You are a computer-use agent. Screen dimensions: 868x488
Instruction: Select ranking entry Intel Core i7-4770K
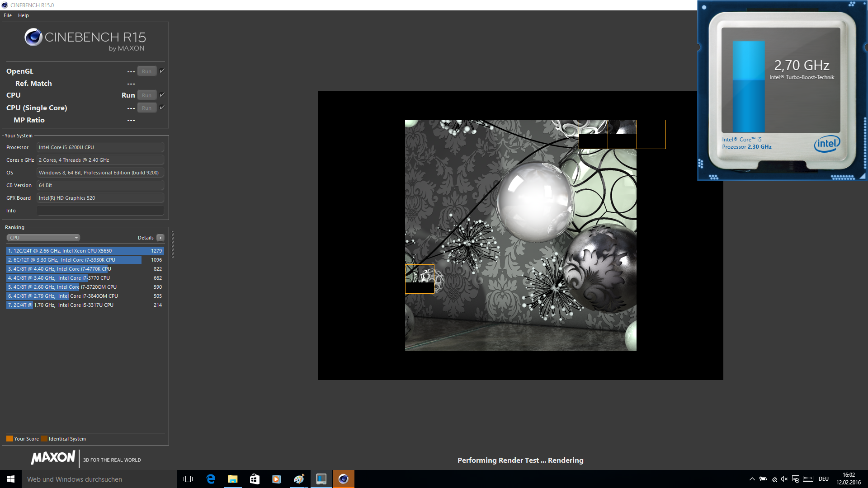pos(85,269)
